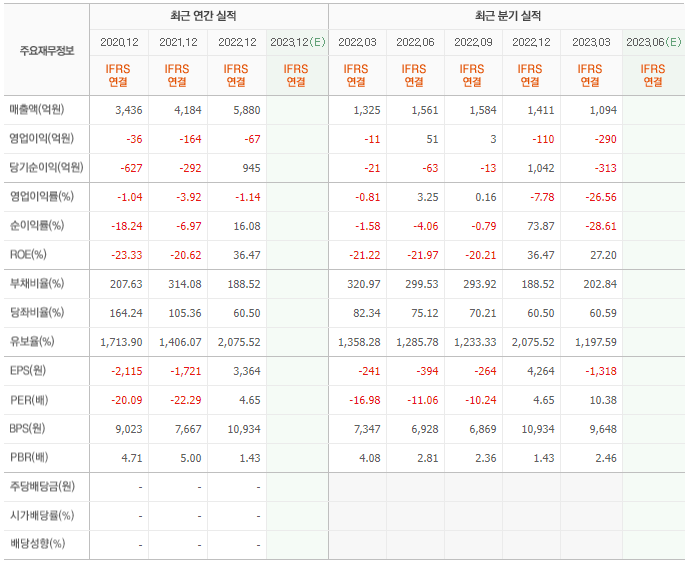The height and width of the screenshot is (563, 689).
Task: Click 2022.06 operating profit 51
Action: click(x=432, y=139)
